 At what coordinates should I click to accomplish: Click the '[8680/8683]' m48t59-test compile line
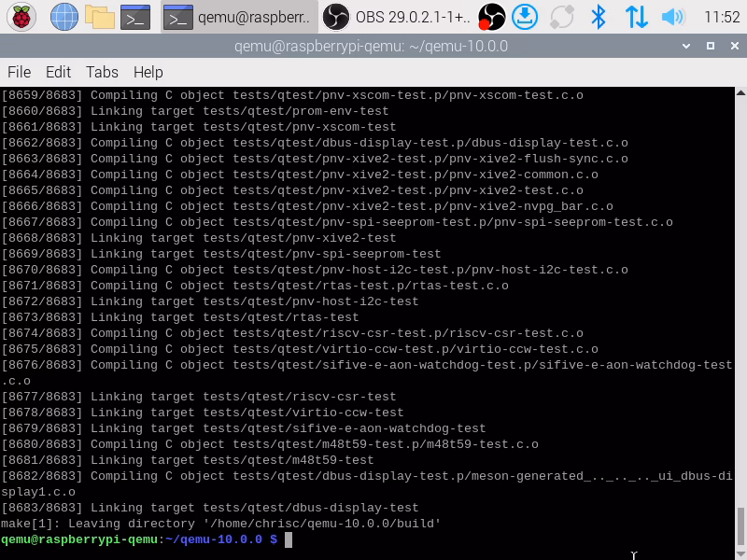point(270,444)
